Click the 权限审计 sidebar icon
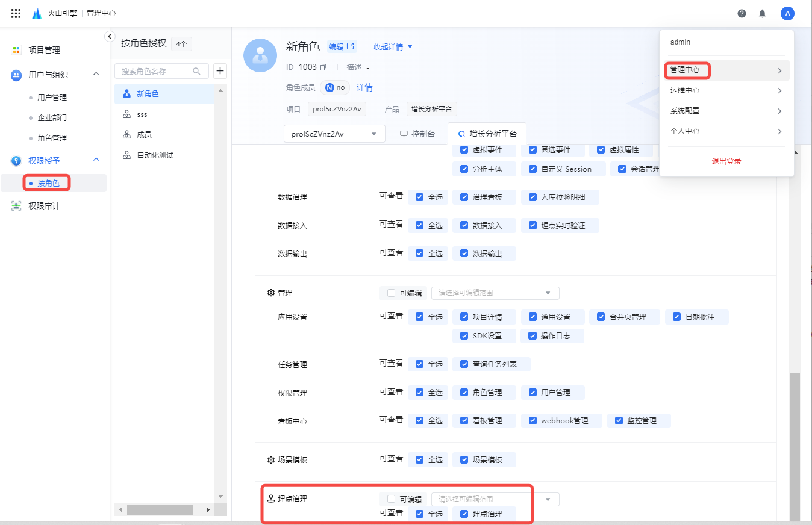The width and height of the screenshot is (812, 525). (x=17, y=206)
